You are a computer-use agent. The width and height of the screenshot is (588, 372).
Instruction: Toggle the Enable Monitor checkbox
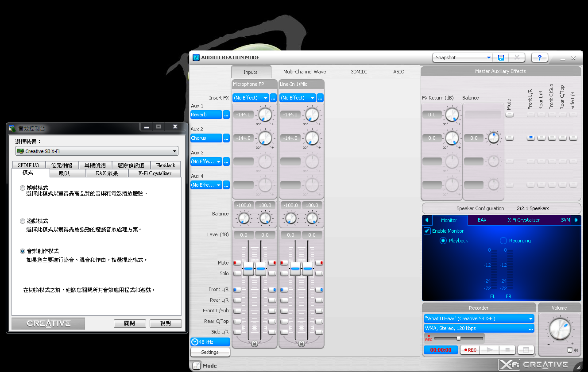427,231
